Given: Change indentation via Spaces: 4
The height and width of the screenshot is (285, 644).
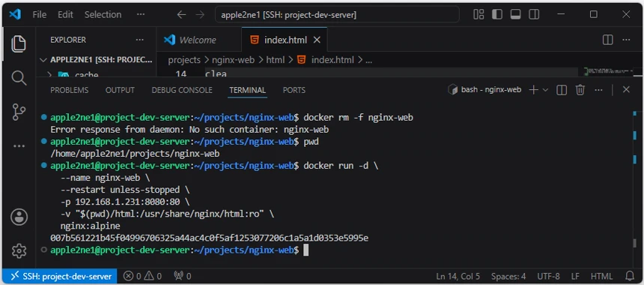Looking at the screenshot, I should coord(508,276).
